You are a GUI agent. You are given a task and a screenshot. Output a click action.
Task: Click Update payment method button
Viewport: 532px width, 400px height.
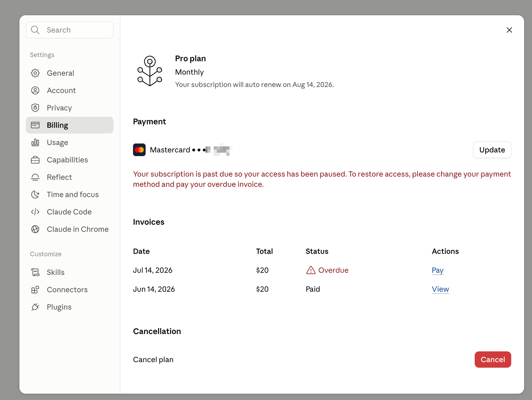[x=492, y=150]
